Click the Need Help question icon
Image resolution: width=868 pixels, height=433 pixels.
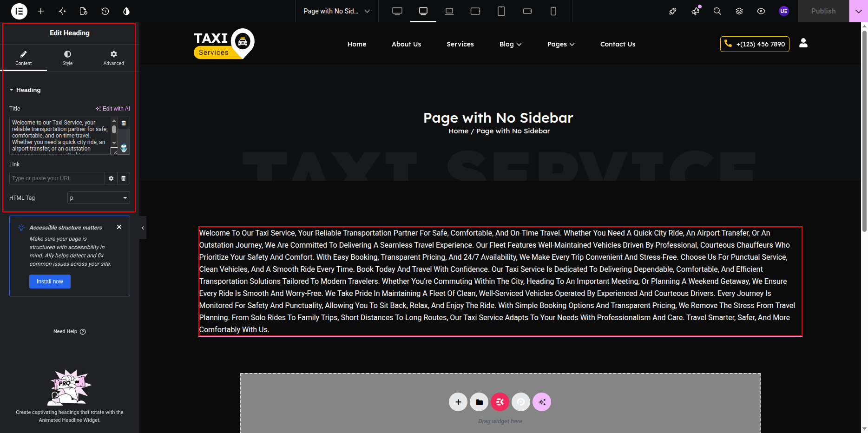click(83, 332)
